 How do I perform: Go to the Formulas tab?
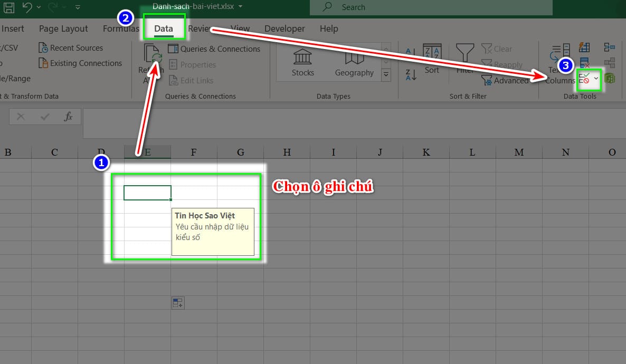(120, 28)
